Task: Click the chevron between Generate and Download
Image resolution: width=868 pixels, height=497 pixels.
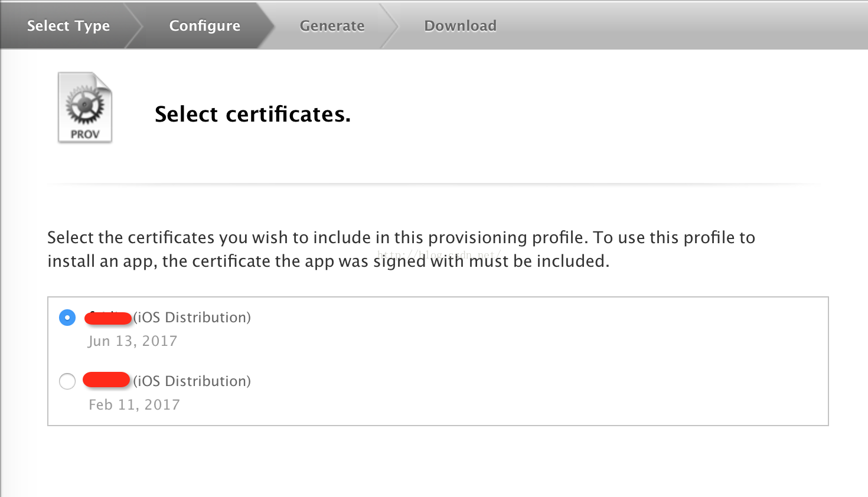Action: [x=390, y=26]
